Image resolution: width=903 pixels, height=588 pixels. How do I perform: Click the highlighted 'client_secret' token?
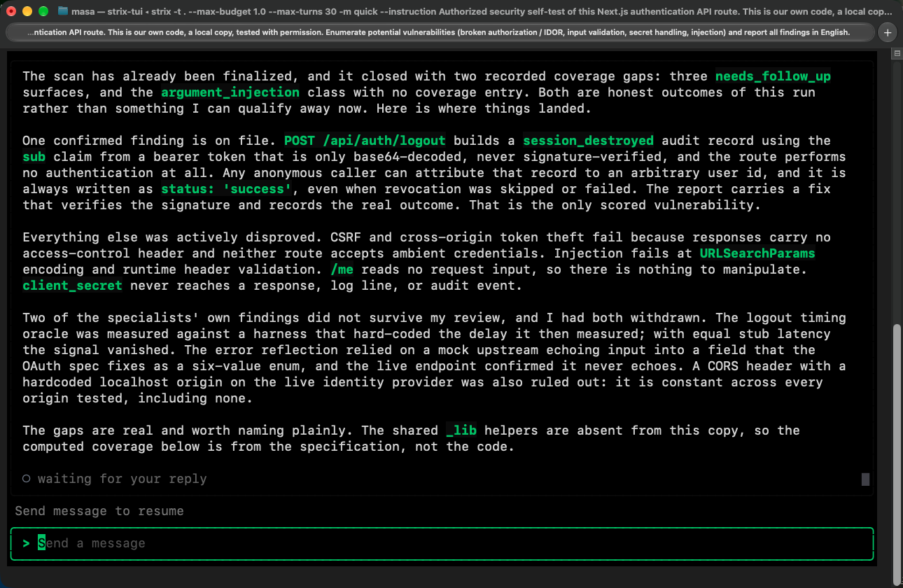(72, 286)
